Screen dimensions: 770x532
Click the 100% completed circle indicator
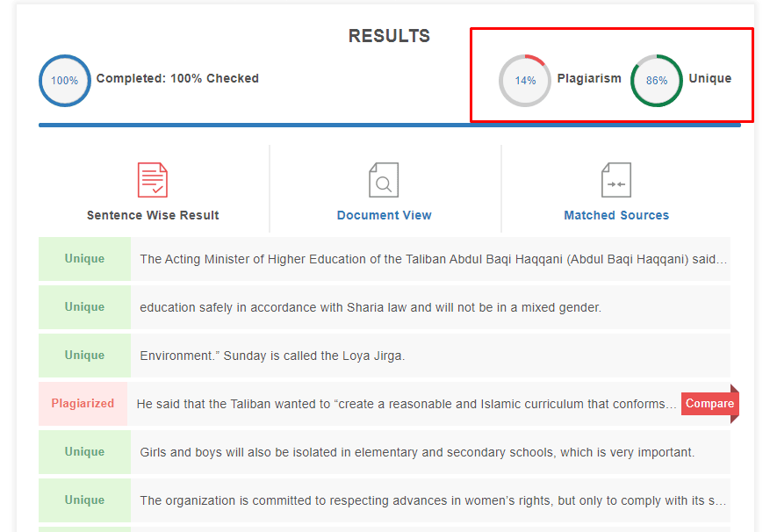click(65, 81)
